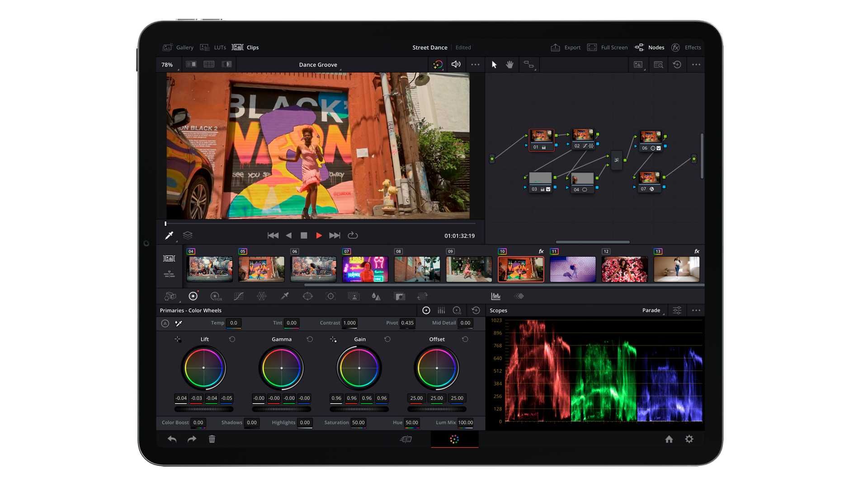The width and height of the screenshot is (868, 488).
Task: Open the Parade scope type selector
Action: coord(651,310)
